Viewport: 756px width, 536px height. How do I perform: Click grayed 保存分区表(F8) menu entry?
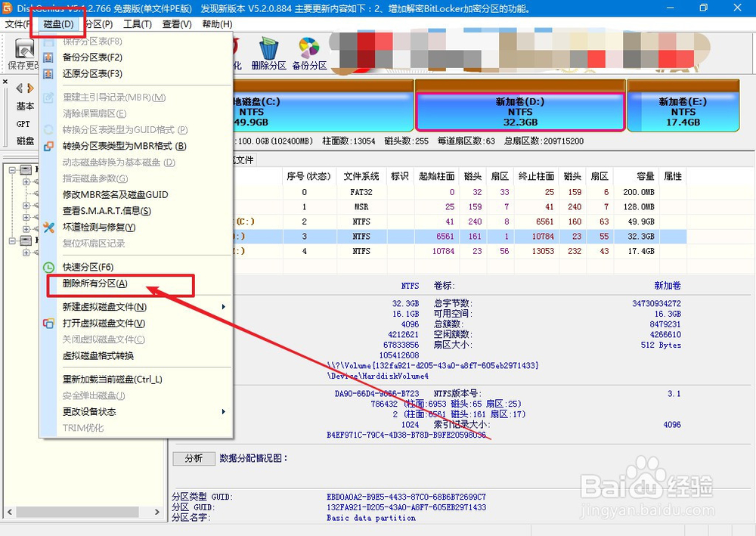[x=92, y=42]
